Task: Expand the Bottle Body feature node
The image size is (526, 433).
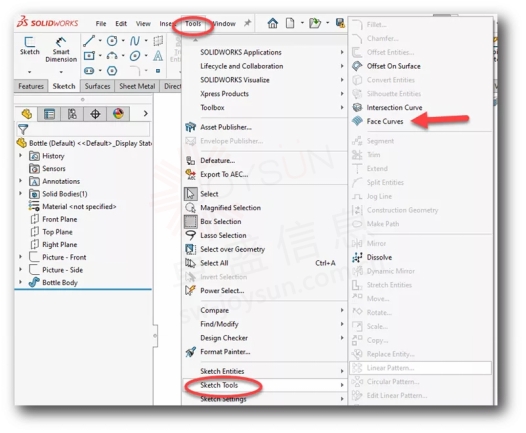Action: point(20,282)
